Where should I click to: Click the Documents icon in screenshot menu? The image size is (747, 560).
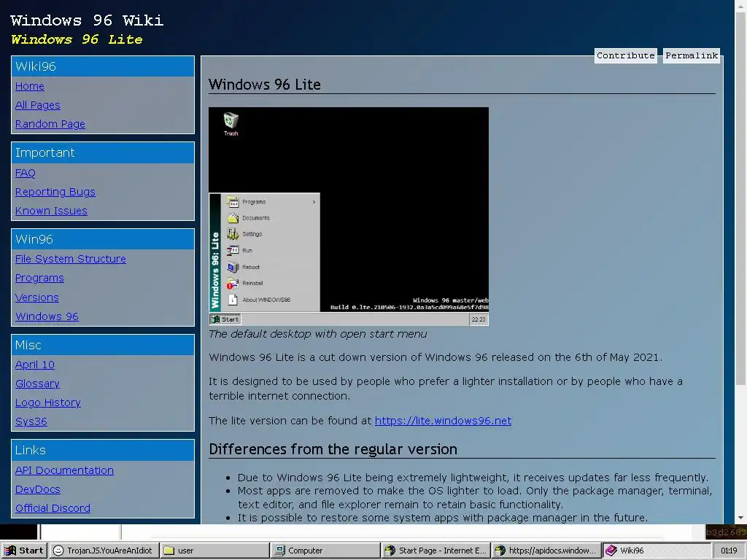pos(233,218)
